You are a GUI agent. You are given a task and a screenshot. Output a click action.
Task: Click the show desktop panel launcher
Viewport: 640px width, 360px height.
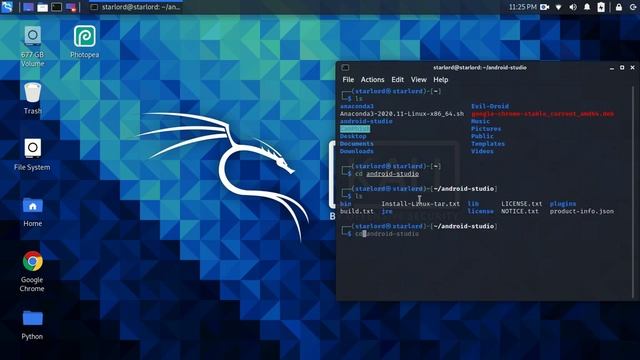28,7
